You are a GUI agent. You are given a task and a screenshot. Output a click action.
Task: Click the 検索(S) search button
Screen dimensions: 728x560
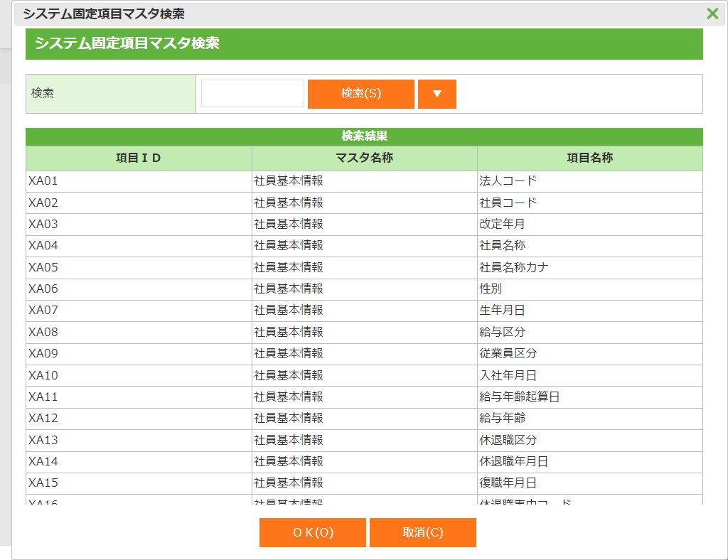360,94
